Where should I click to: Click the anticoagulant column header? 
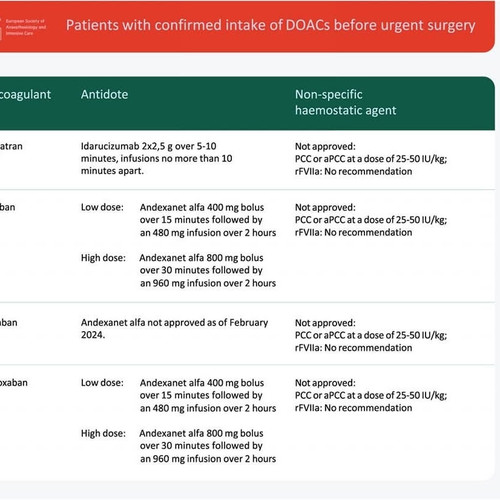tap(25, 95)
